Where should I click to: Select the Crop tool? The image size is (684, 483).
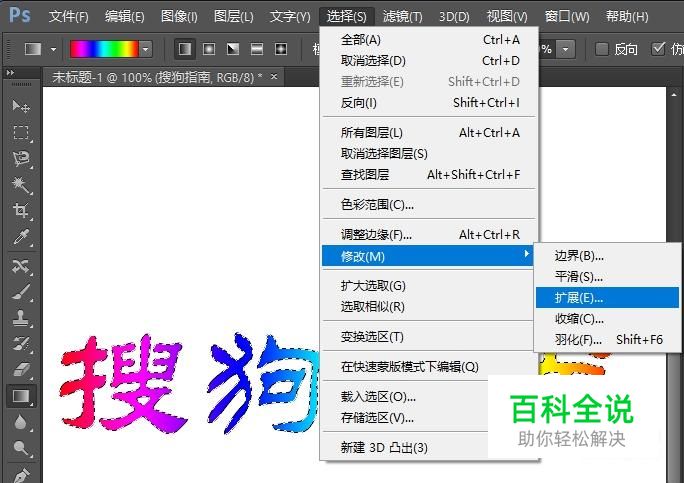[21, 210]
